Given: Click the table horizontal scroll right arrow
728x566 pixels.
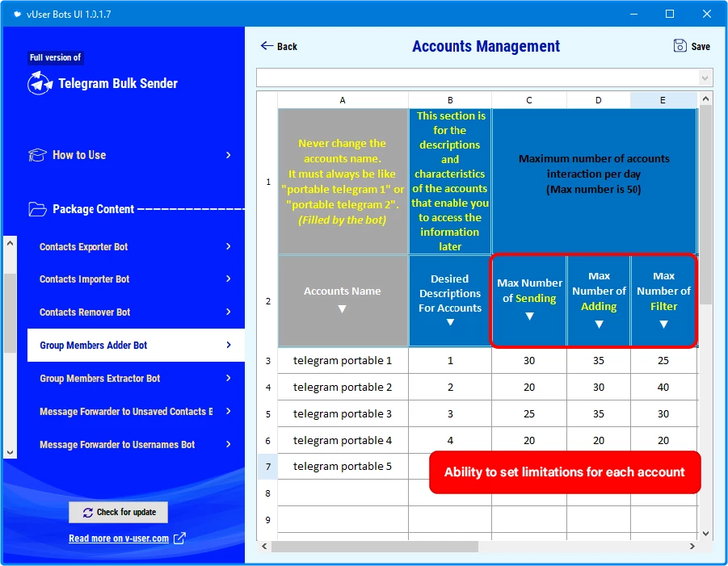Looking at the screenshot, I should [692, 546].
